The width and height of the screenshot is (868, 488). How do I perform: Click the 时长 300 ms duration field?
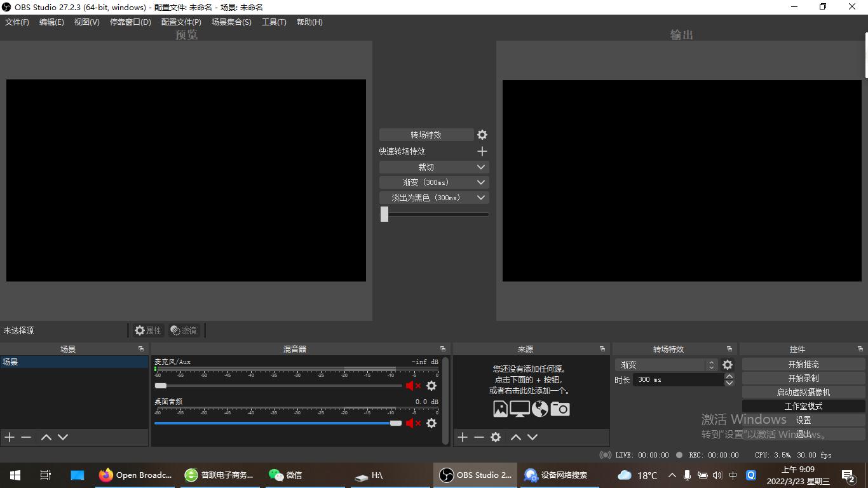(678, 379)
